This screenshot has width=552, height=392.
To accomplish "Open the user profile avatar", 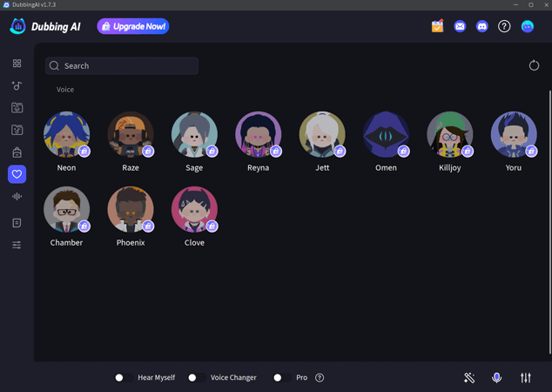I will 527,26.
